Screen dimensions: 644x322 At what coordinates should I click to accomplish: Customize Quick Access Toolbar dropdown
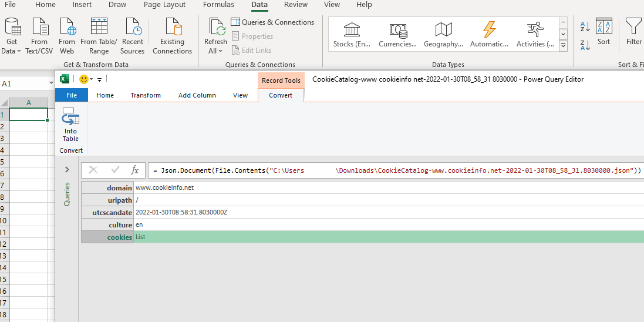pos(99,79)
